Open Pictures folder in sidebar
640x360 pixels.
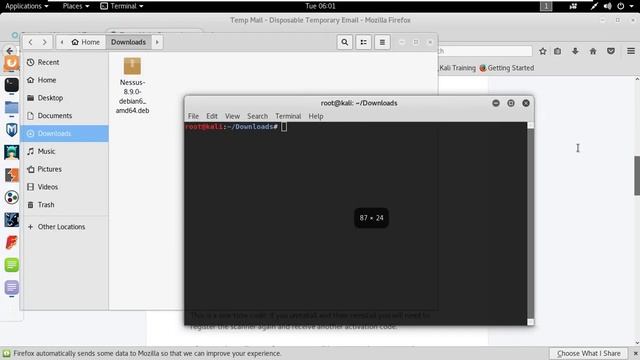[x=64, y=169]
